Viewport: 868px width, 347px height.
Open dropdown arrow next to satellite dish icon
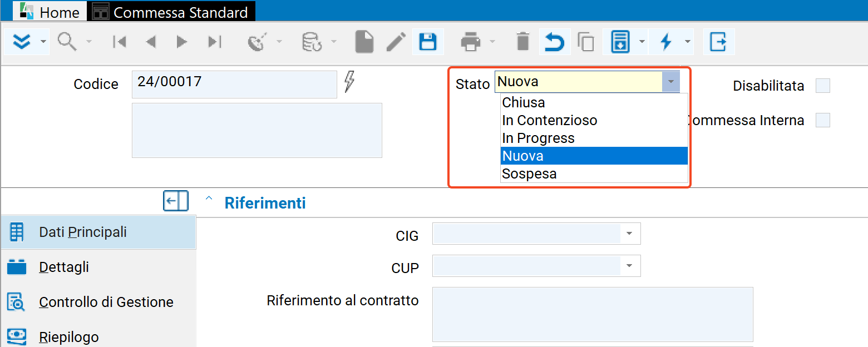279,42
